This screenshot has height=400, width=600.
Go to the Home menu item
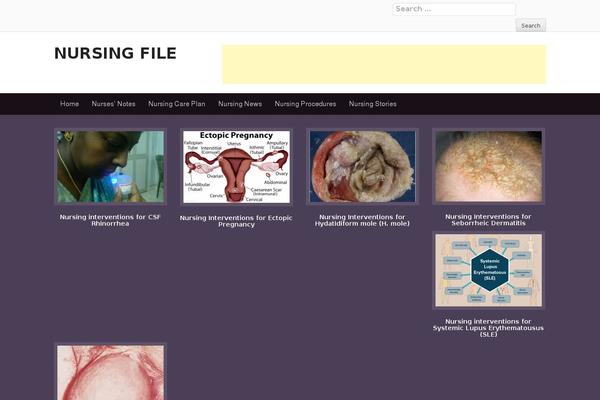pos(69,104)
